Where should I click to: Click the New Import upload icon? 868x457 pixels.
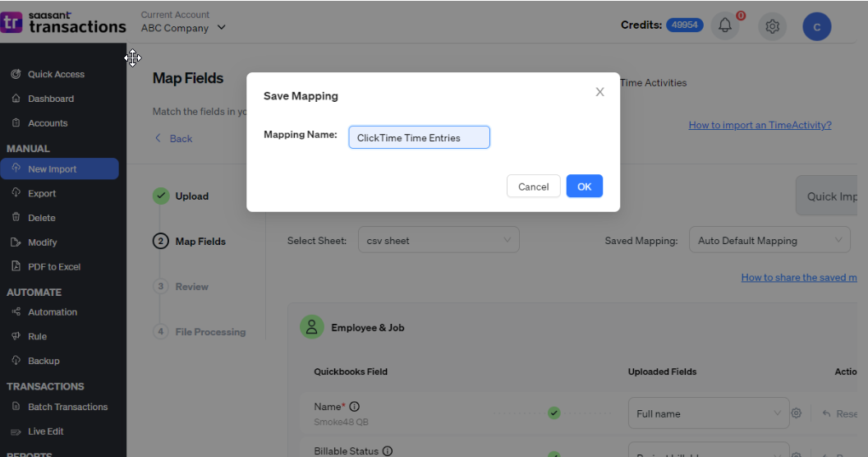tap(16, 168)
